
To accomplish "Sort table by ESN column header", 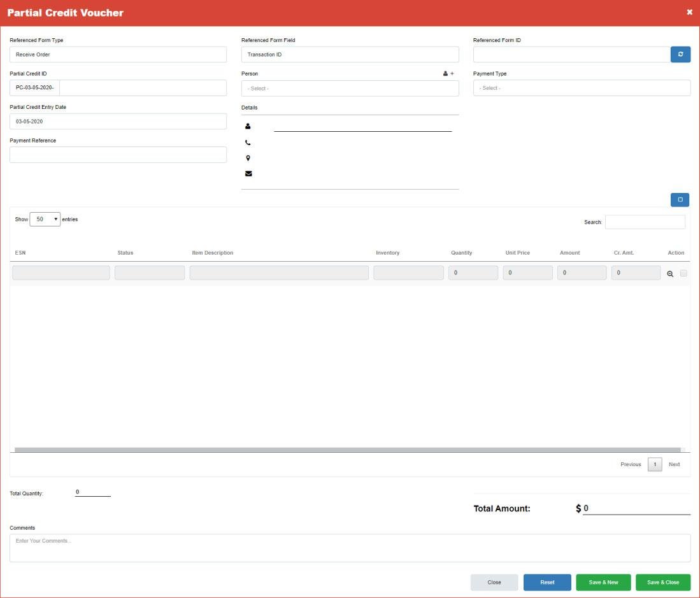I will 20,253.
